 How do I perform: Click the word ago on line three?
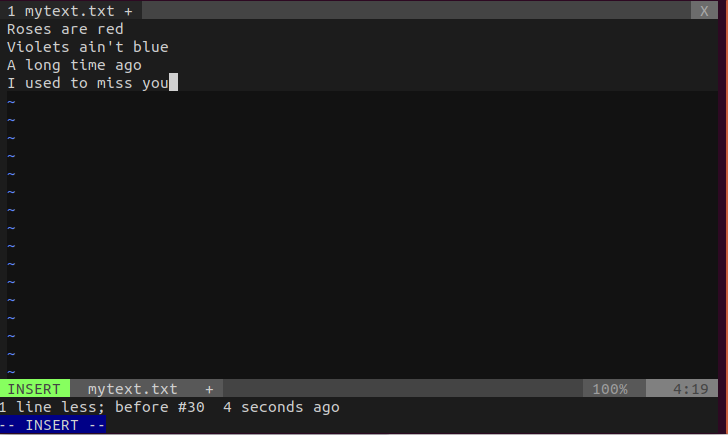coord(128,65)
